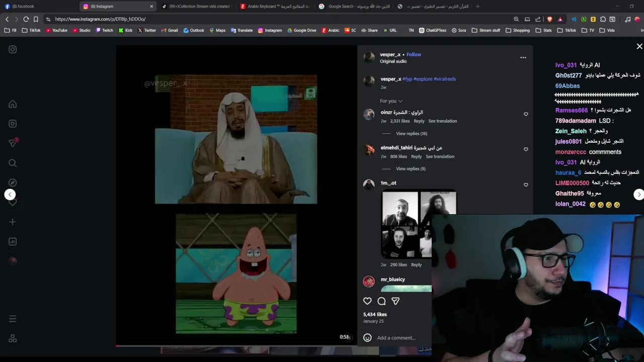The height and width of the screenshot is (362, 644).
Task: Open Vids bookmarks folder
Action: pos(607,30)
